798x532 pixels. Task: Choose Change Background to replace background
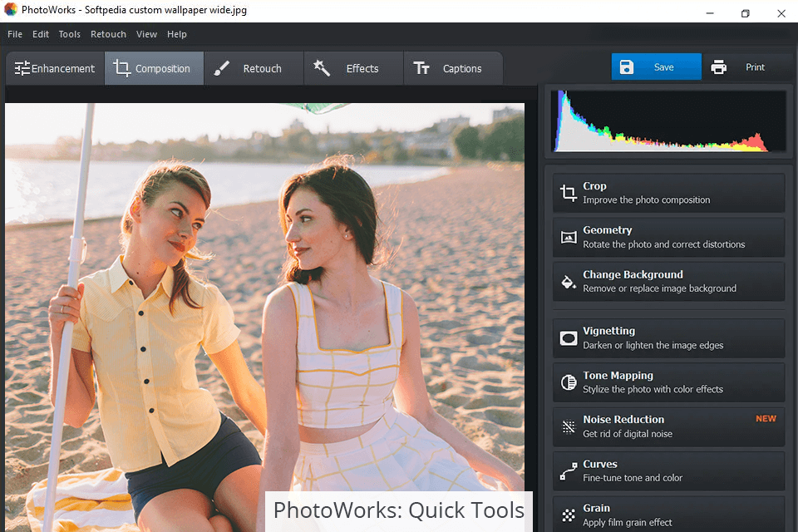[668, 282]
